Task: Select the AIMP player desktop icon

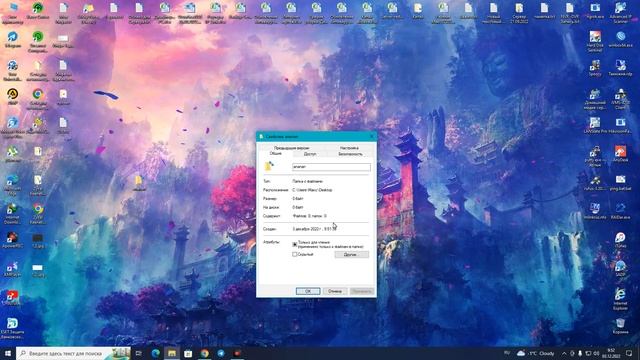Action: [x=12, y=97]
